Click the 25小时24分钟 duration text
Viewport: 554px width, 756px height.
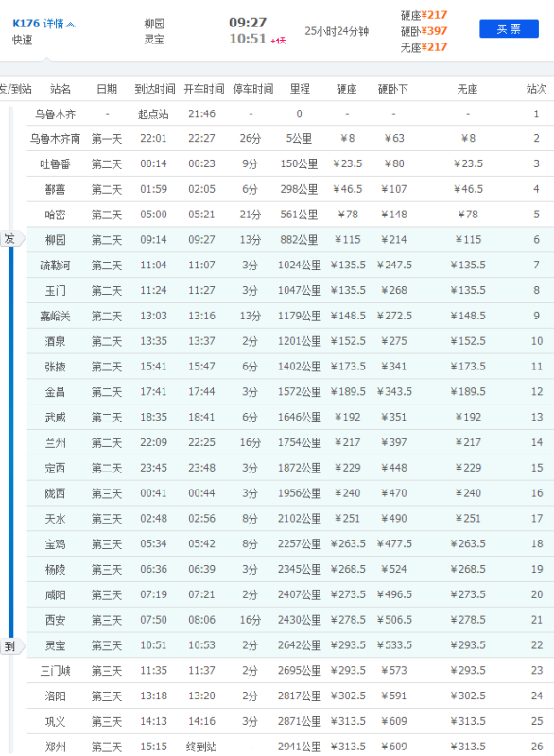point(337,31)
